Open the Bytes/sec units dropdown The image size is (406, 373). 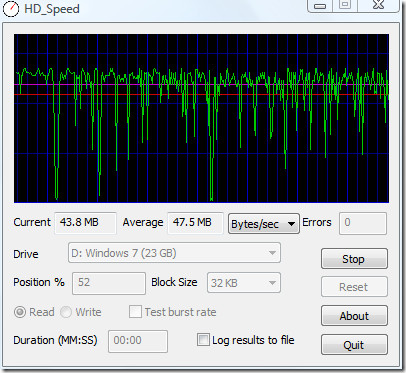[264, 224]
